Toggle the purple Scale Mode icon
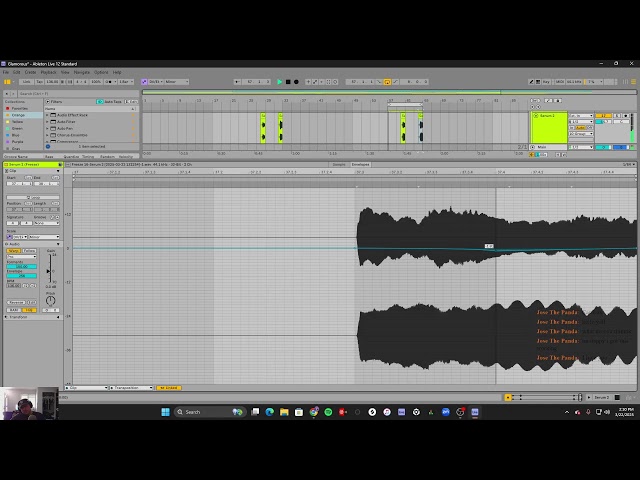Screen dimensions: 640x480 (x=144, y=82)
